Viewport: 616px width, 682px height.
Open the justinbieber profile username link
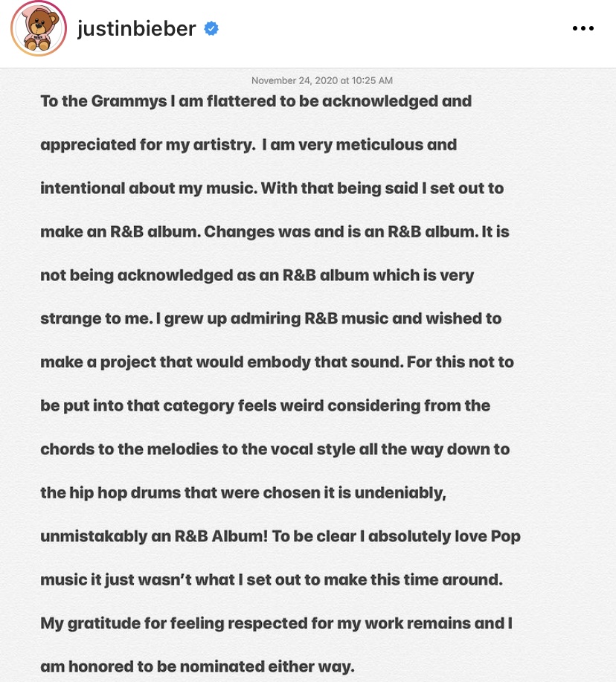pos(137,29)
